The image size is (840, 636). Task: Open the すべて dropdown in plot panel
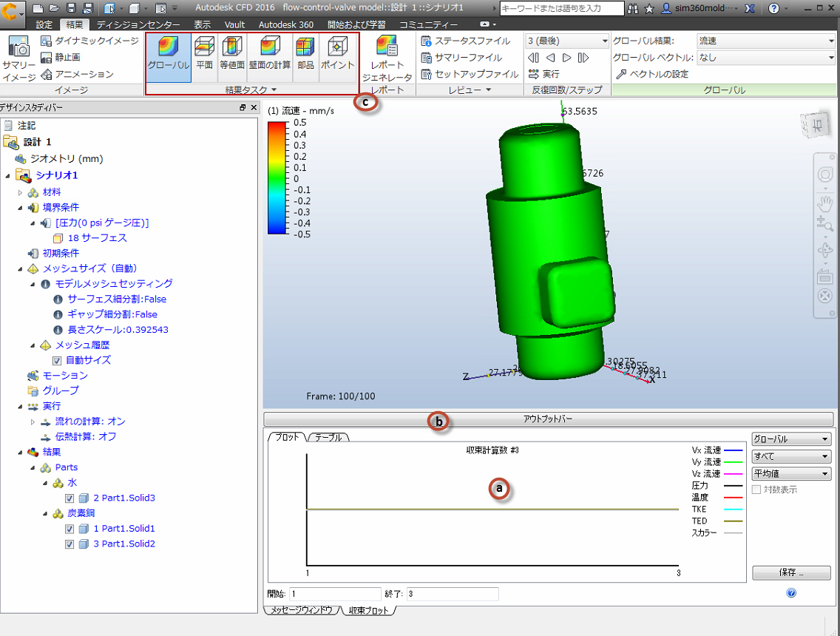pyautogui.click(x=791, y=456)
